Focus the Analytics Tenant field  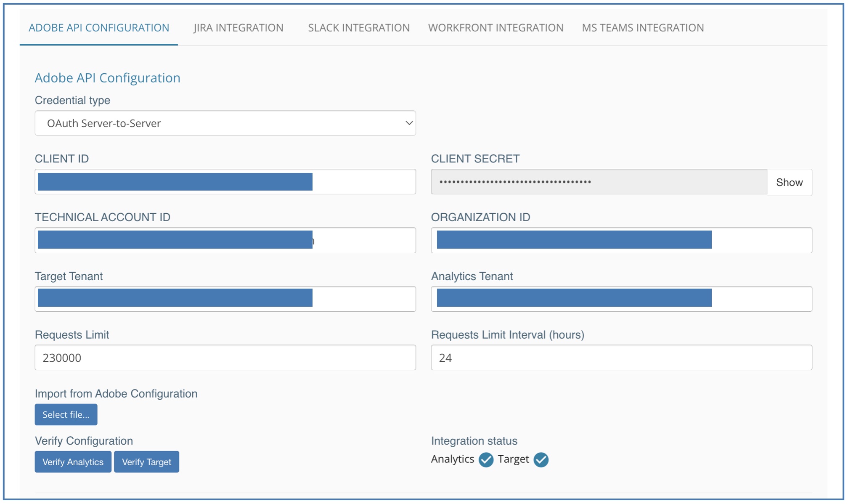pos(622,299)
